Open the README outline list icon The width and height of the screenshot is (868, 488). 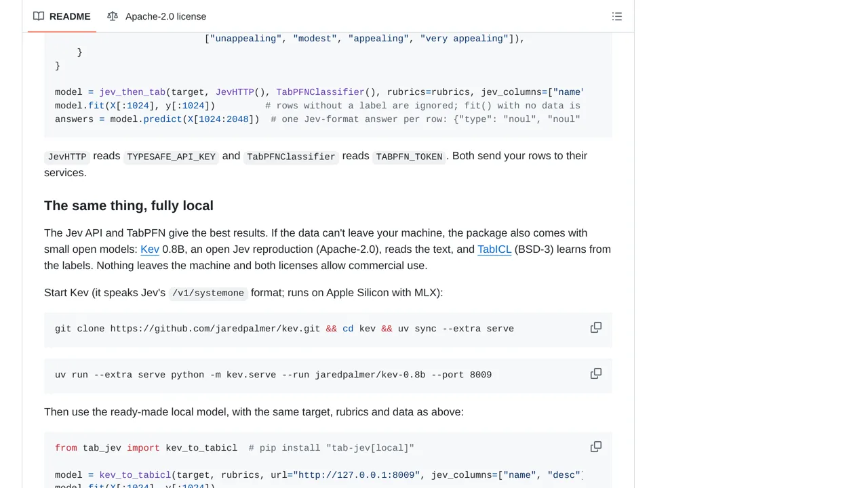(617, 16)
